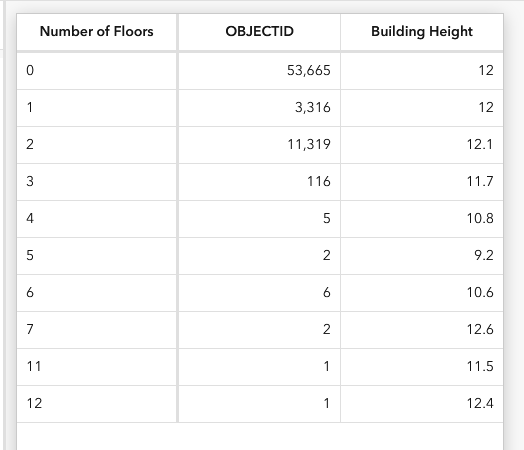Click building height 10.8 cell
524x450 pixels.
(422, 219)
